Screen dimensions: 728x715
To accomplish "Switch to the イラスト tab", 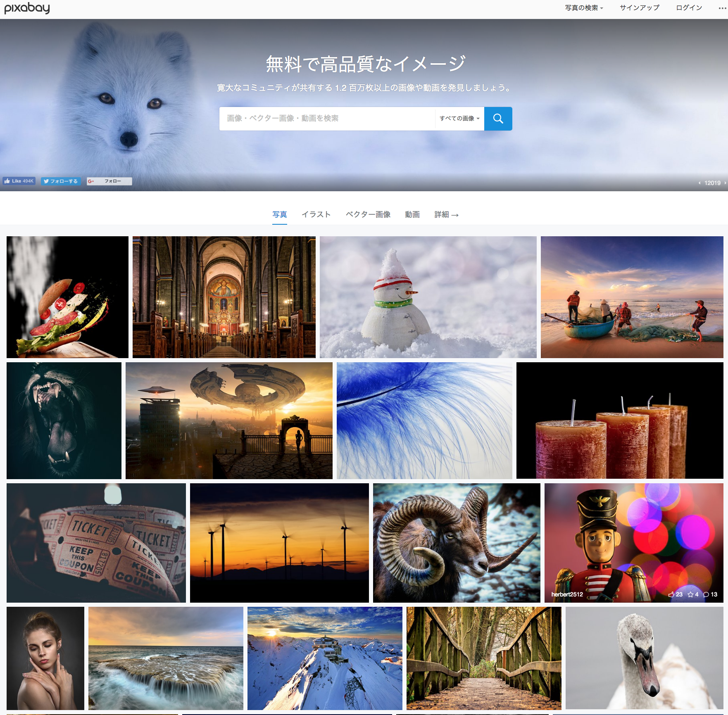I will point(316,214).
